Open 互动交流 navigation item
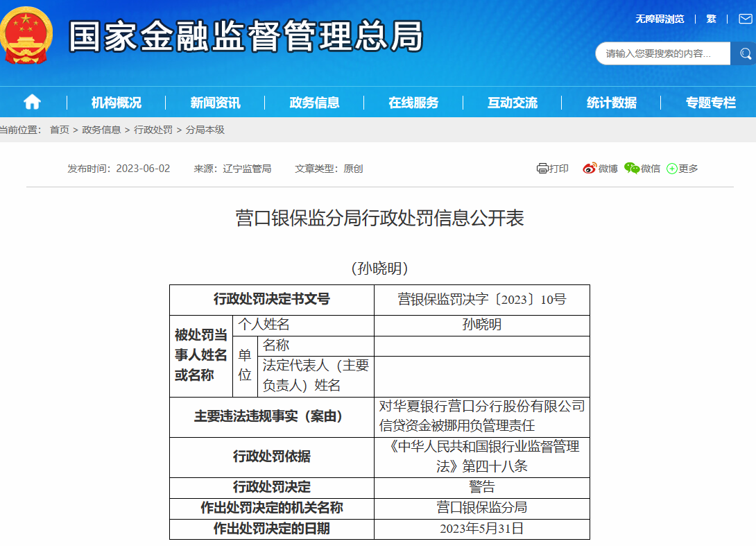756x546 pixels. [512, 103]
